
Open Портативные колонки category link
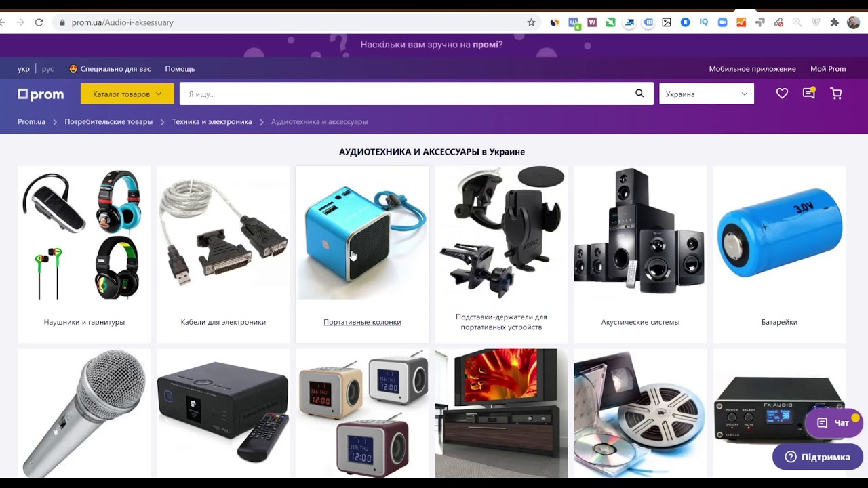click(x=362, y=322)
